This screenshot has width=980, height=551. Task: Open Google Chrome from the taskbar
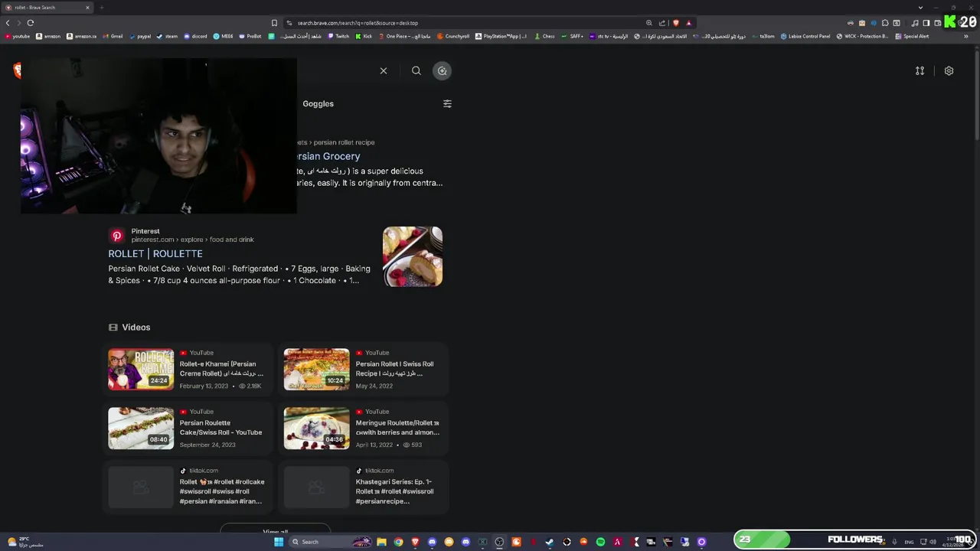point(398,542)
